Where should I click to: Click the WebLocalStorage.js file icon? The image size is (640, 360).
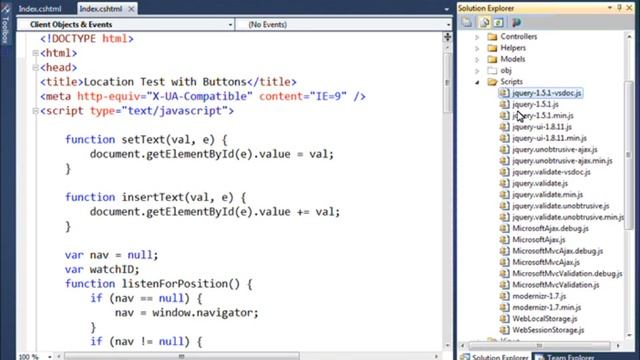coord(504,318)
